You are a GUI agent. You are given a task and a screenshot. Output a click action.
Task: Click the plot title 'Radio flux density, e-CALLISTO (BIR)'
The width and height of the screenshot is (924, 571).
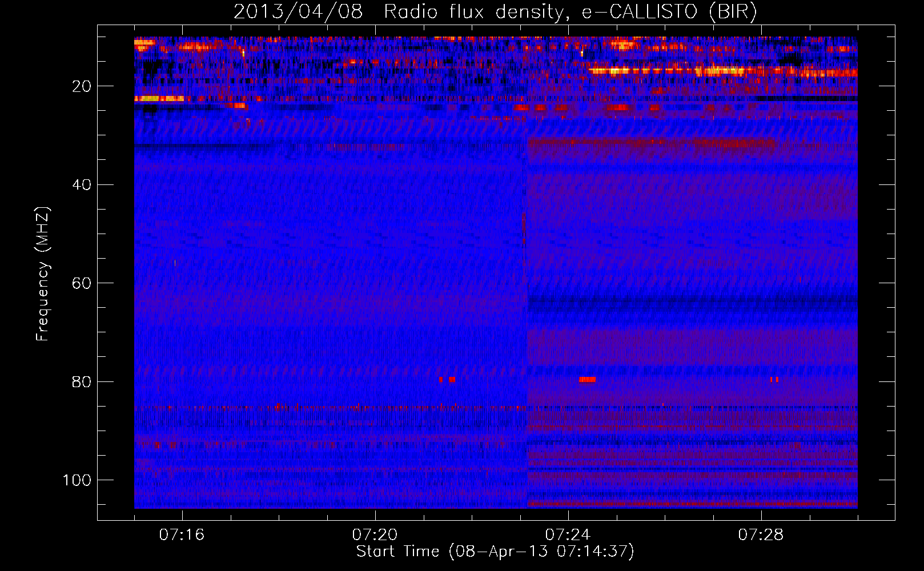(570, 12)
